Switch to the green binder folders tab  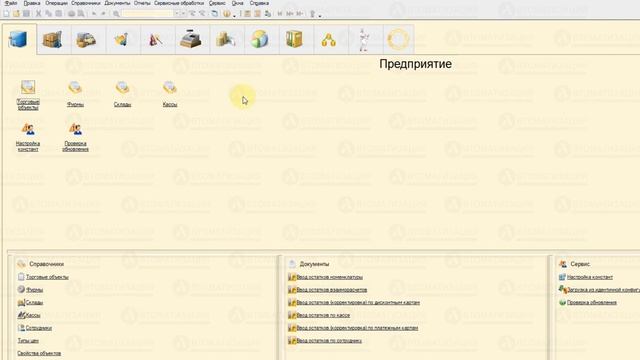pos(295,40)
